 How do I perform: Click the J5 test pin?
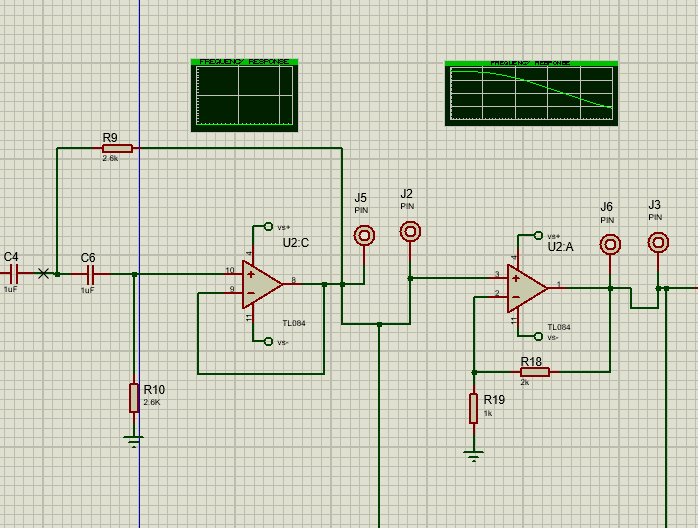364,236
